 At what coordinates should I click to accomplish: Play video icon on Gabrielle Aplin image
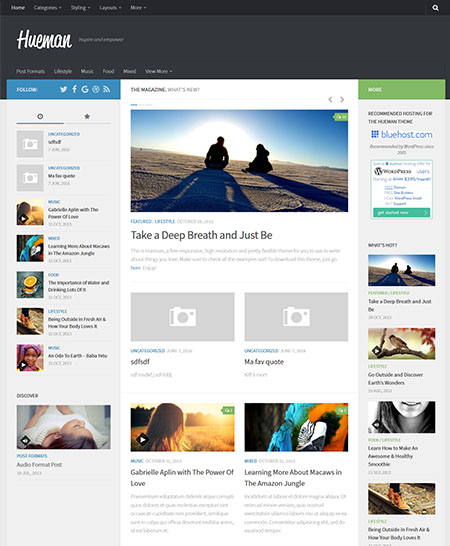point(142,439)
